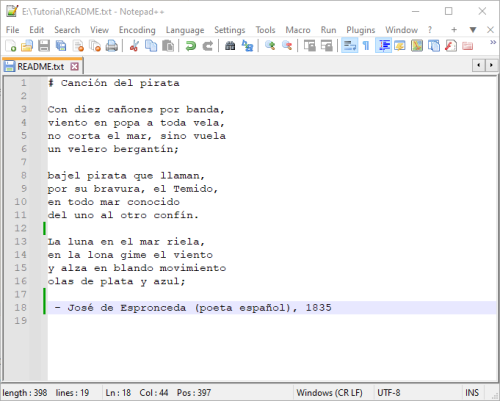Screen dimensions: 500x401
Task: Toggle the indent guide toolbar button
Action: tap(383, 46)
